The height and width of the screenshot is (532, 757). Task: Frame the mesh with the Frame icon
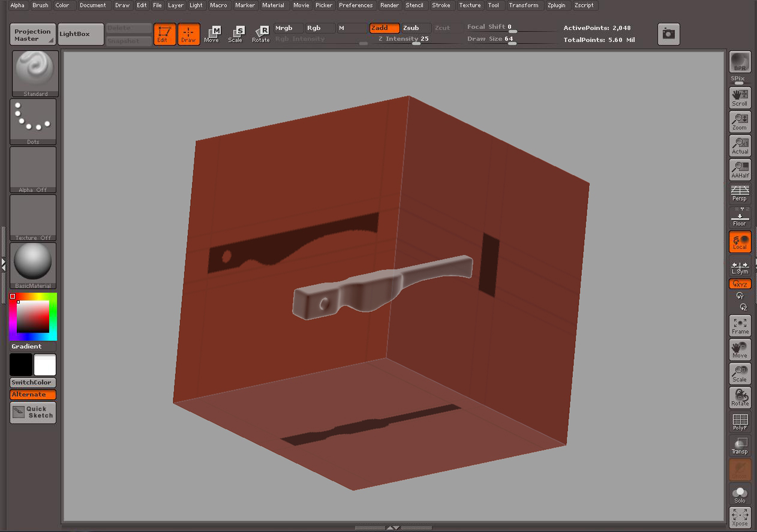click(740, 326)
